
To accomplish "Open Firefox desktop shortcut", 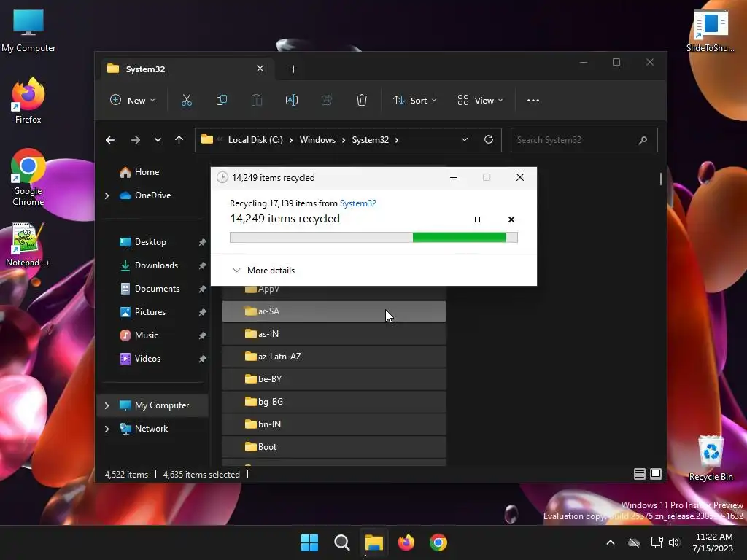I will [x=28, y=101].
